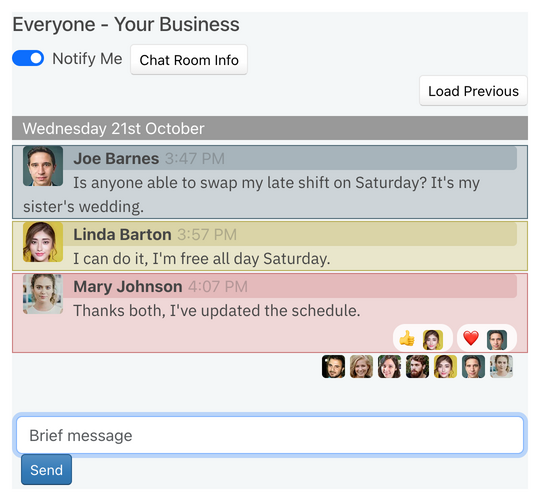Load previous messages
The image size is (540, 501).
tap(473, 91)
